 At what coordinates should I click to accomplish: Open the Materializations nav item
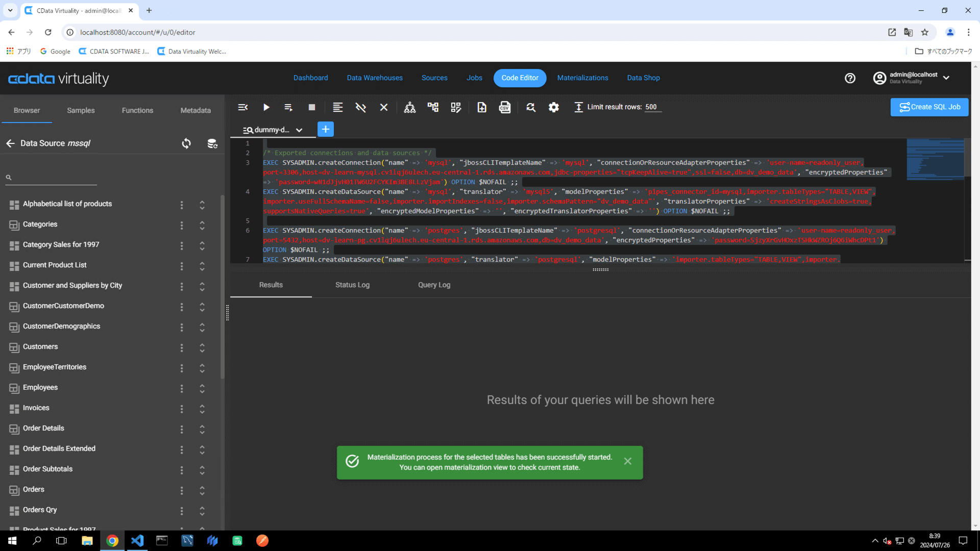(582, 78)
